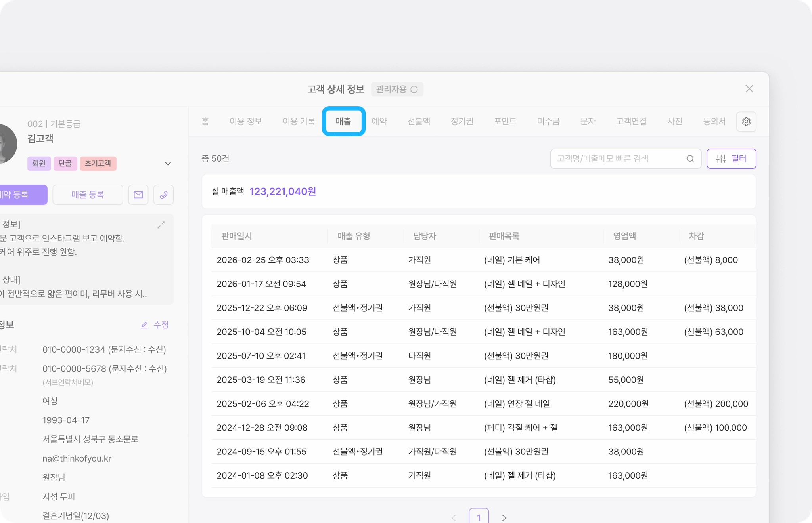
Task: Click the 매출 등록 button
Action: click(88, 195)
